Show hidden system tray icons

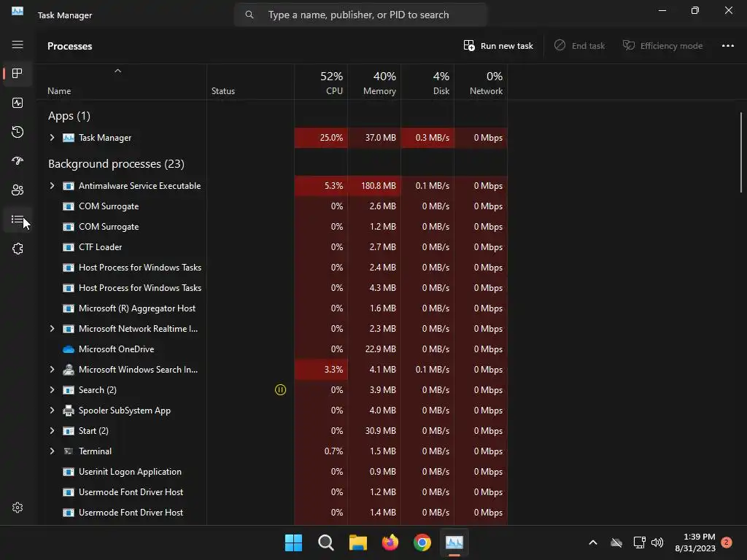click(593, 542)
